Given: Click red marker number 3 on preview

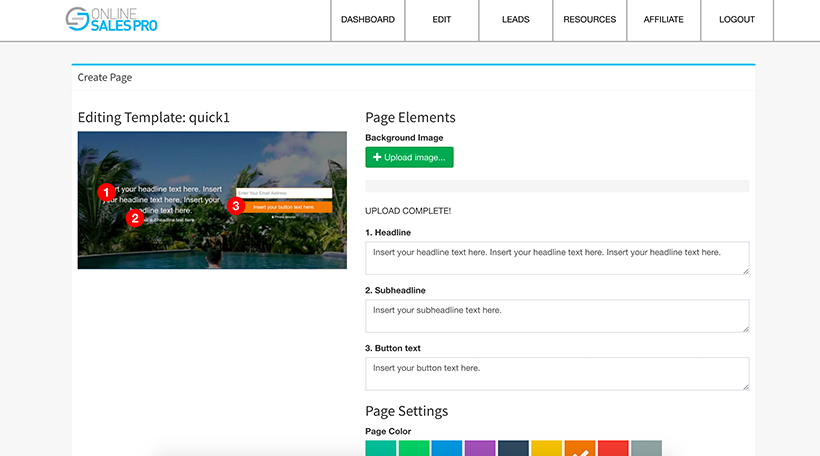Looking at the screenshot, I should point(236,206).
